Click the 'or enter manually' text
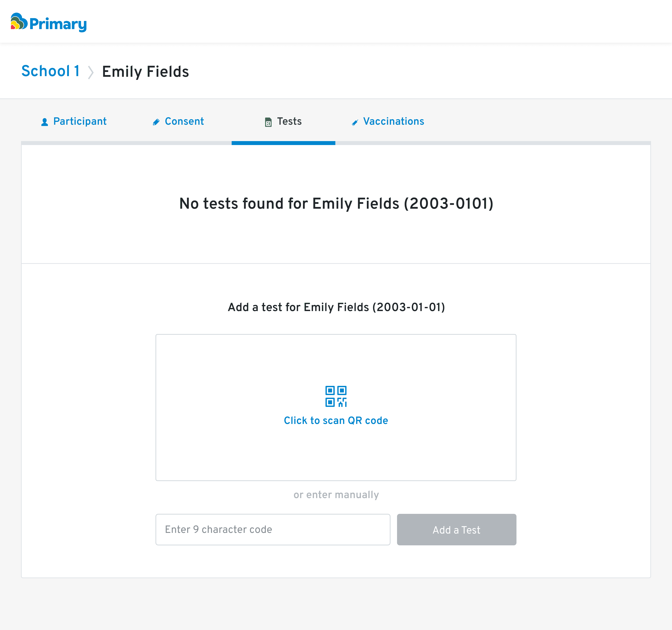672x630 pixels. [336, 495]
